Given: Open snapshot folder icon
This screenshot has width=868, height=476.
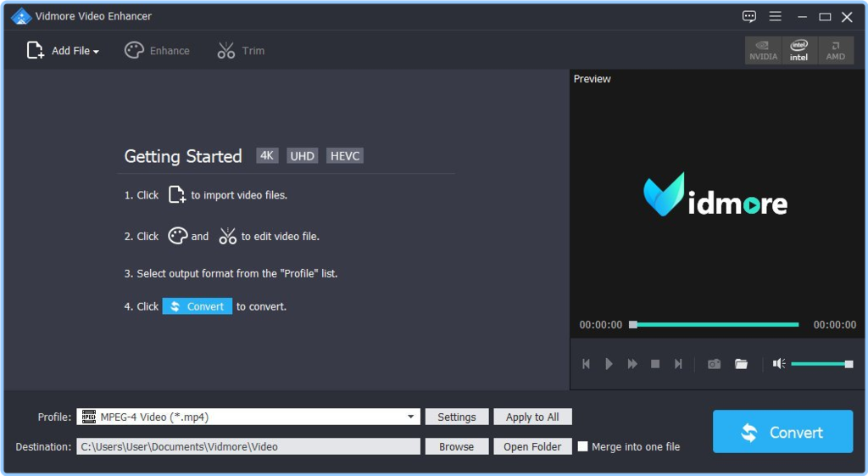Looking at the screenshot, I should [x=741, y=364].
